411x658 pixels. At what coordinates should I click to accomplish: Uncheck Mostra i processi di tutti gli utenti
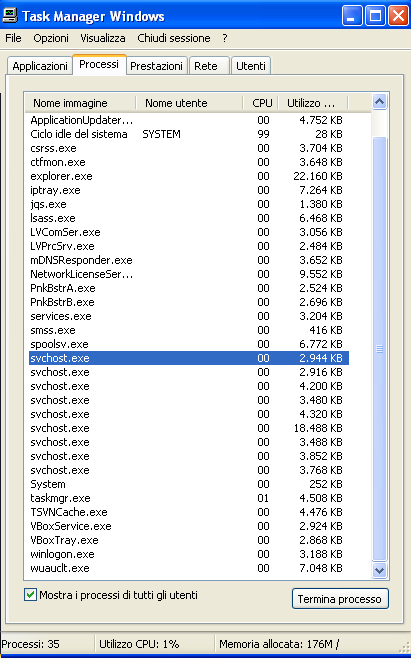[x=30, y=595]
